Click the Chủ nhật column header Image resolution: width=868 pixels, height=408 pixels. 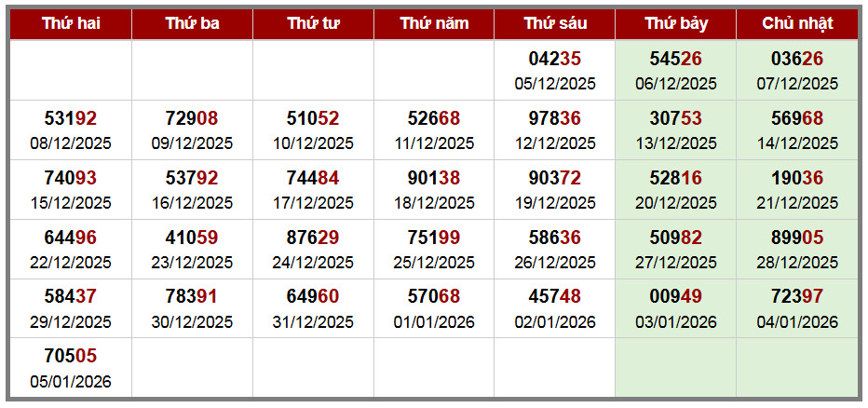[797, 24]
